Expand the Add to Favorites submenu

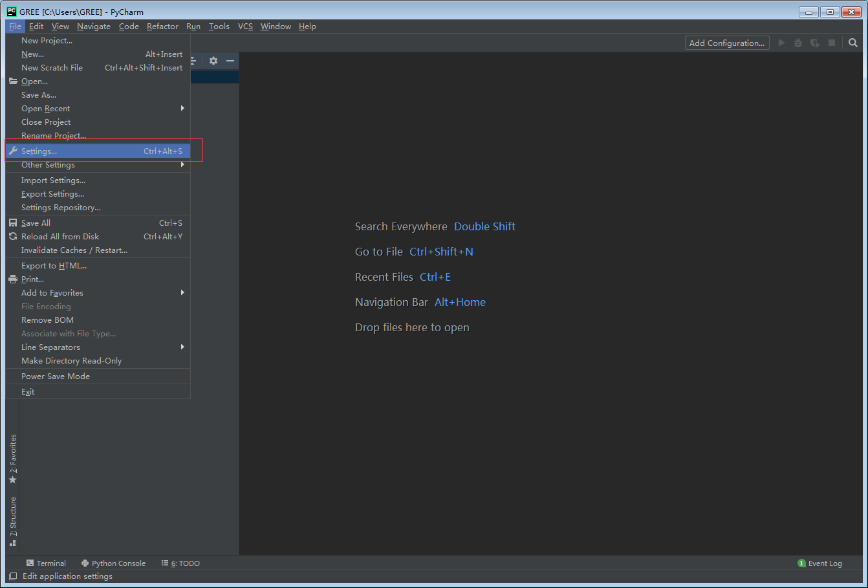click(x=98, y=293)
